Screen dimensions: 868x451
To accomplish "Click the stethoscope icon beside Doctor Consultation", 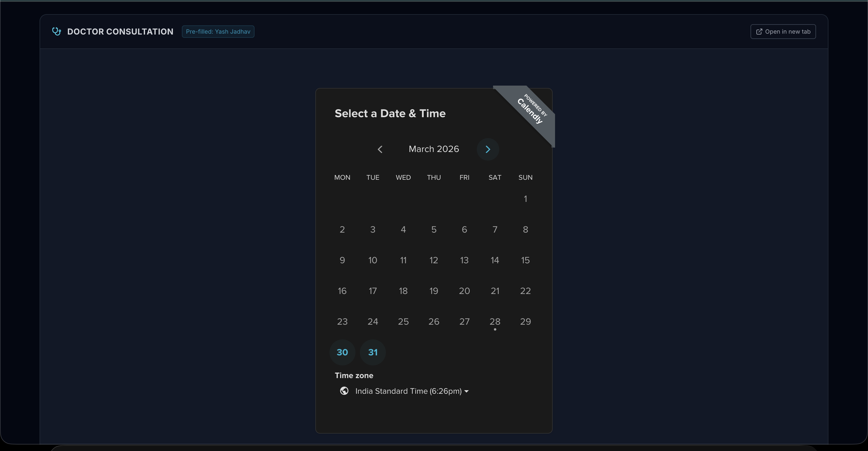I will tap(56, 31).
